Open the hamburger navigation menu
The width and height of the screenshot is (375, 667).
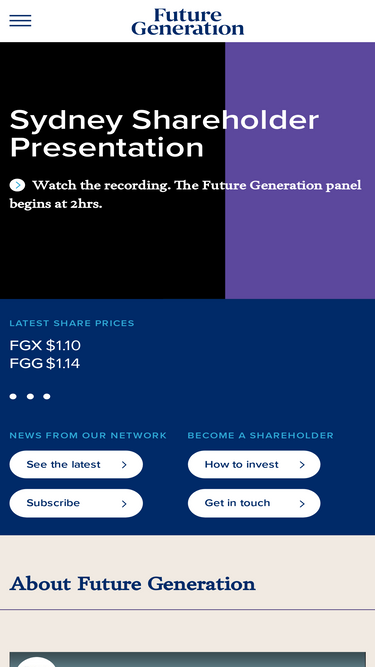pos(20,20)
